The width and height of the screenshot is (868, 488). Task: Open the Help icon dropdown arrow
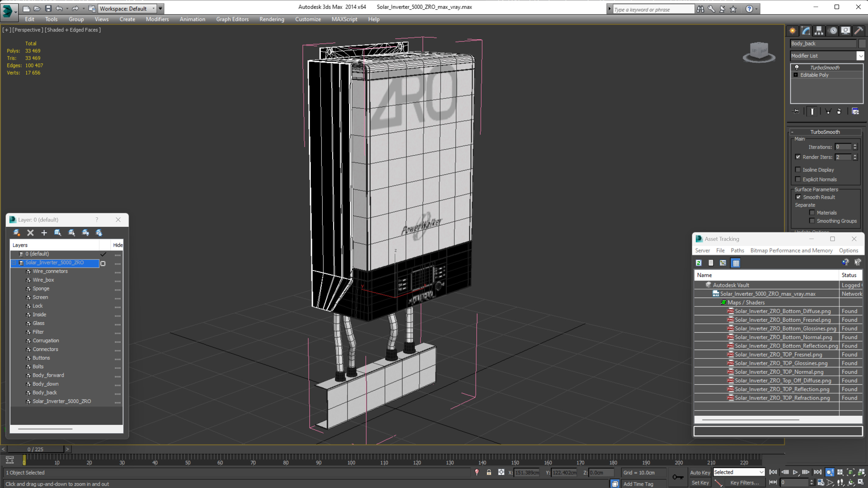point(757,9)
